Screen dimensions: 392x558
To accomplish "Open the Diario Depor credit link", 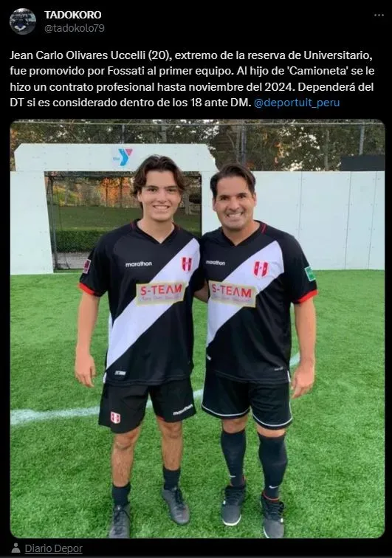I will [x=53, y=548].
